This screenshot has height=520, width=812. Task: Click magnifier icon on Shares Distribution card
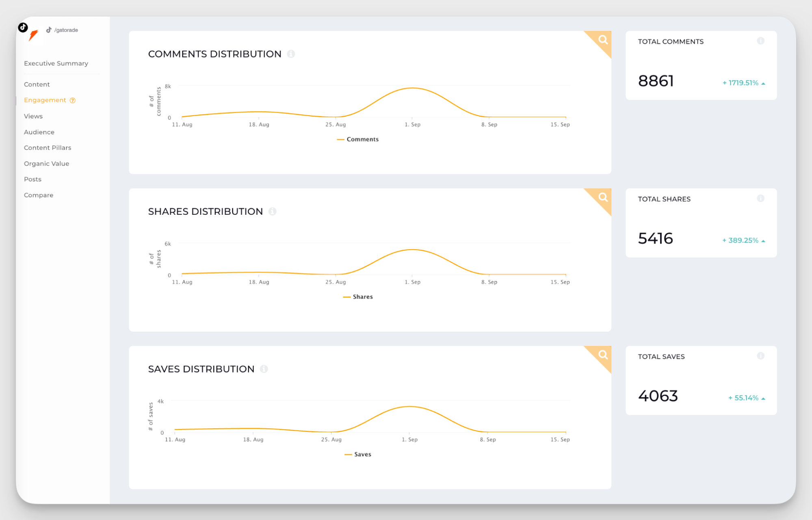(x=603, y=197)
